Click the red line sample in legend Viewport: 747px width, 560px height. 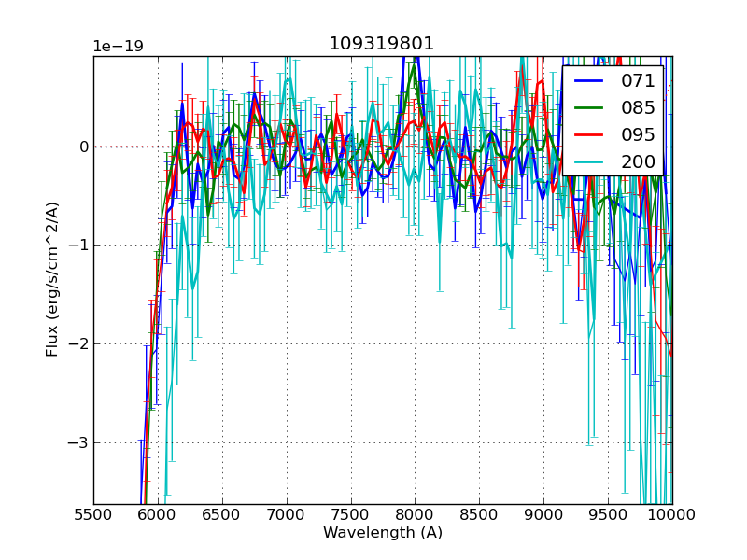pos(590,135)
